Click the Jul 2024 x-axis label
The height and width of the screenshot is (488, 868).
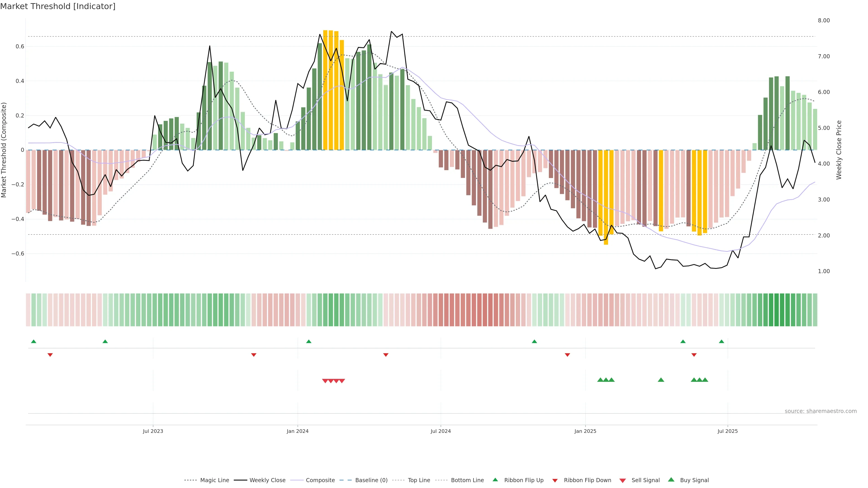(x=440, y=431)
